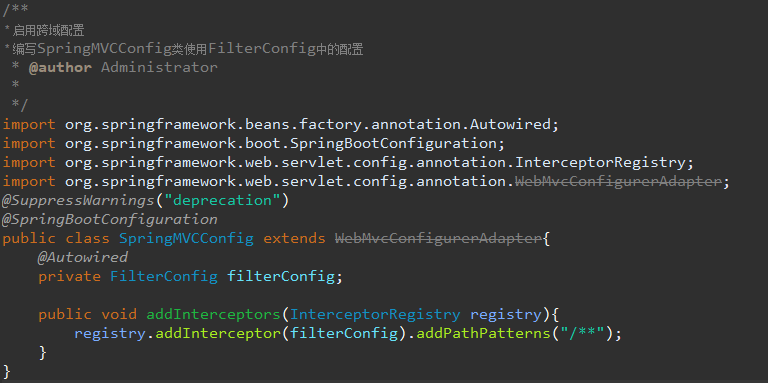Click the extends keyword
768x383 pixels.
click(x=294, y=239)
